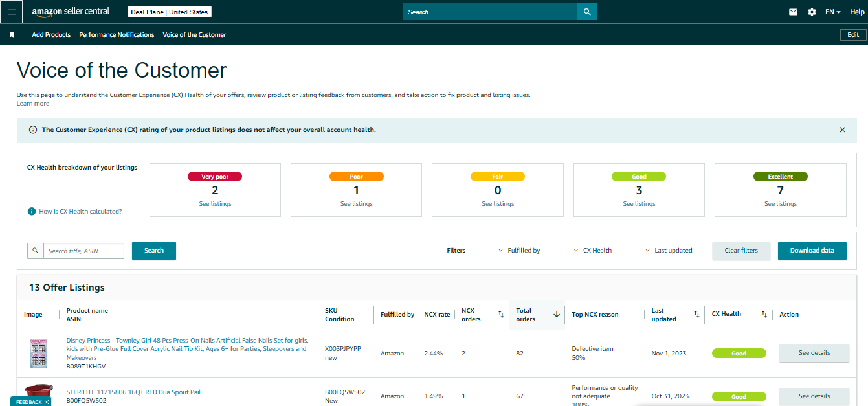Open the settings gear icon
The width and height of the screenshot is (868, 406).
tap(812, 12)
